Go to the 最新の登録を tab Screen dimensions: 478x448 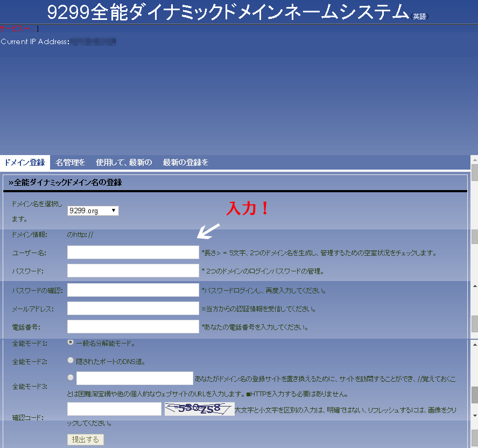point(185,162)
